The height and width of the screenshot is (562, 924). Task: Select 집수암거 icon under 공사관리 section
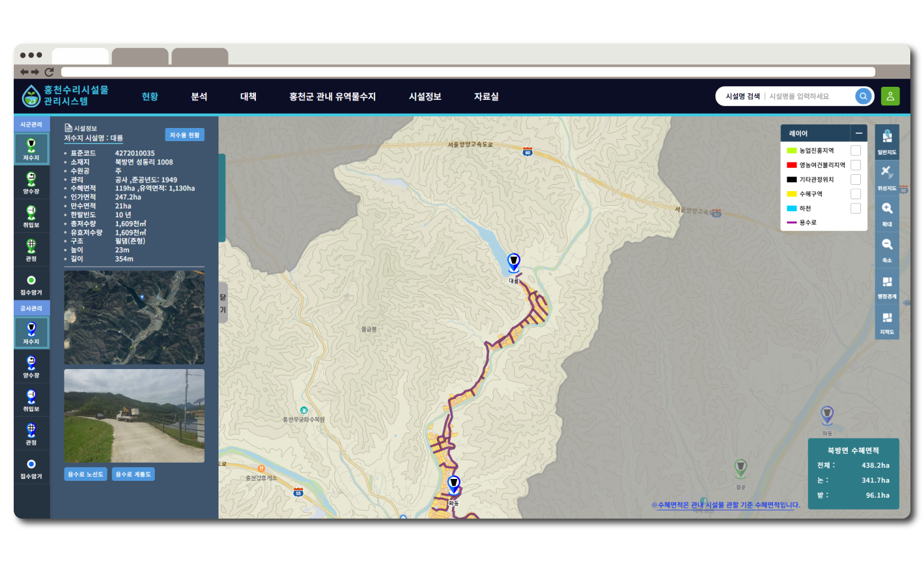tap(31, 468)
